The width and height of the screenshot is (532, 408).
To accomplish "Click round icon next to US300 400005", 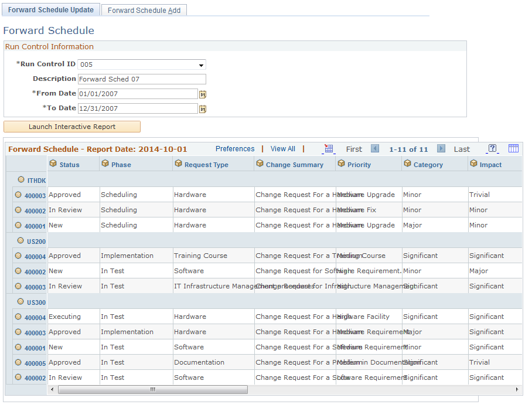I will tap(18, 362).
